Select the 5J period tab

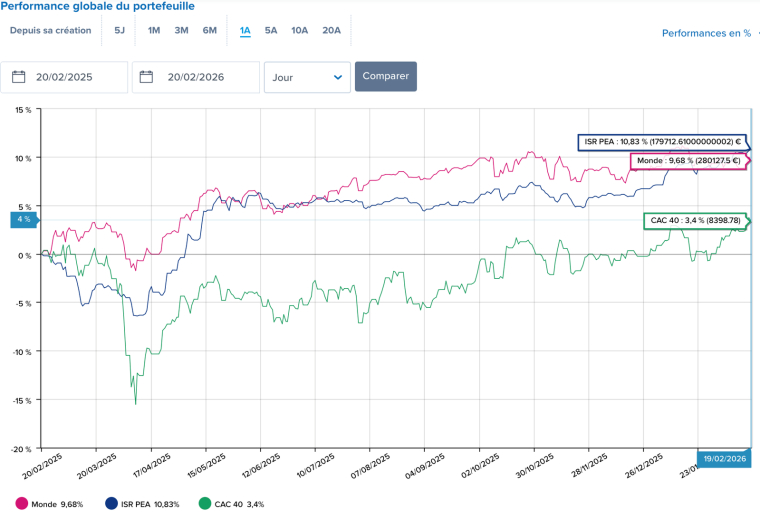[120, 30]
